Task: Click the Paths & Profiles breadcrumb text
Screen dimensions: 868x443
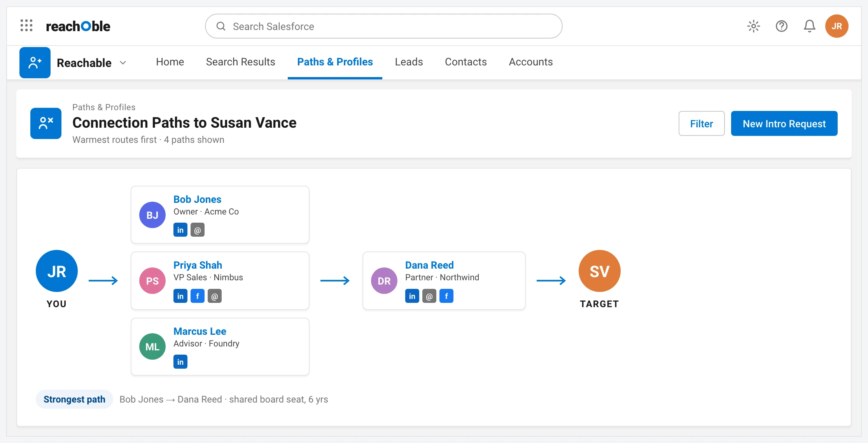Action: (104, 107)
